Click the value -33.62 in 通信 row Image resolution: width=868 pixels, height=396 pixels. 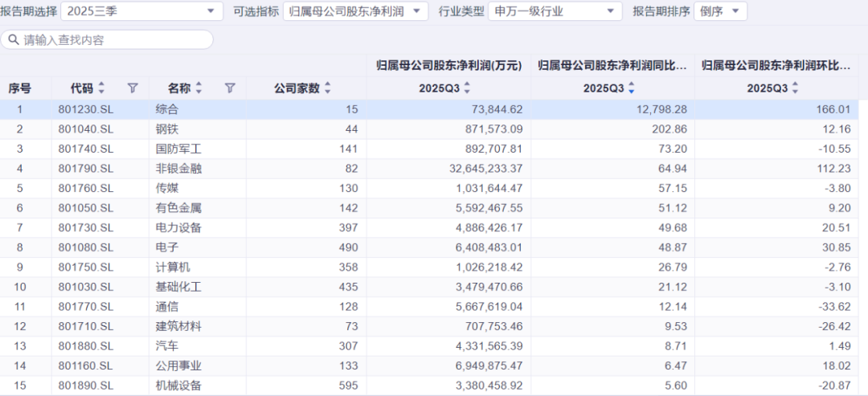pos(835,307)
